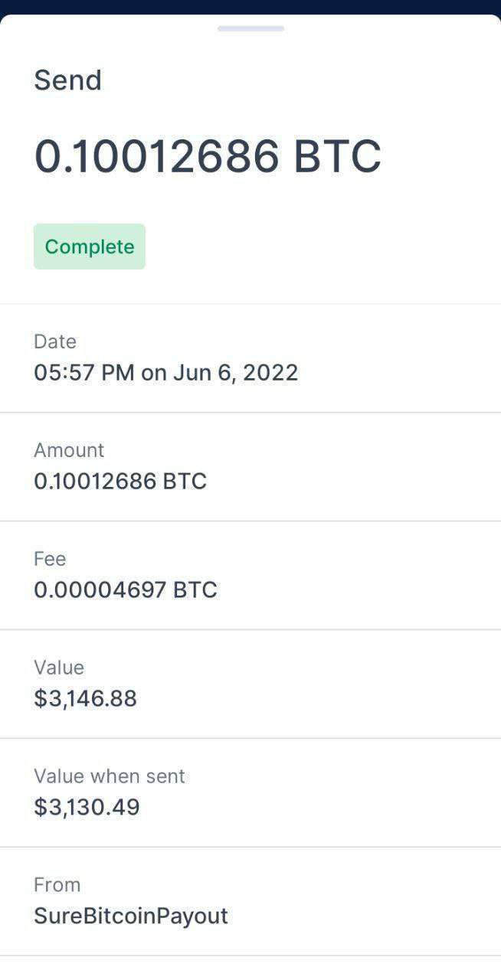Click the From field label
Image resolution: width=501 pixels, height=980 pixels.
(57, 885)
